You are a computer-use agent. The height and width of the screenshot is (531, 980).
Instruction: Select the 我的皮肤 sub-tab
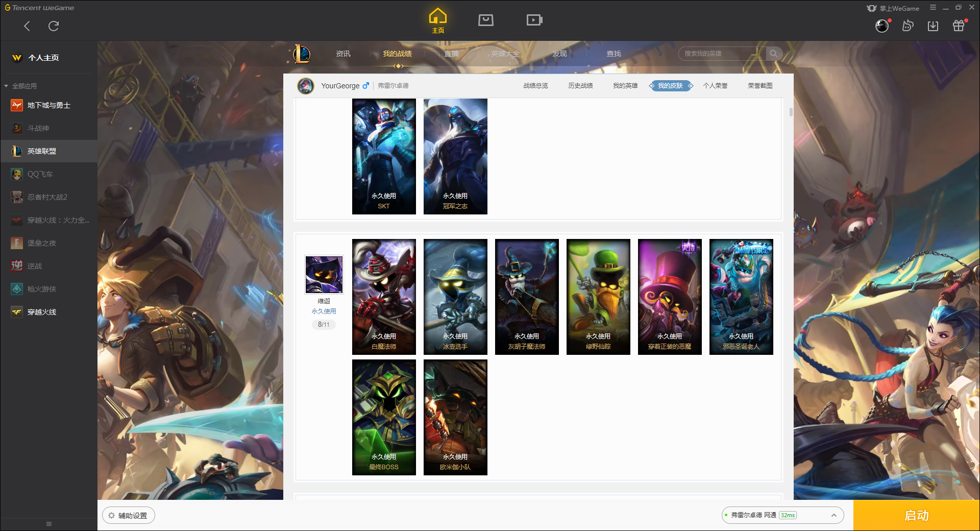coord(670,86)
